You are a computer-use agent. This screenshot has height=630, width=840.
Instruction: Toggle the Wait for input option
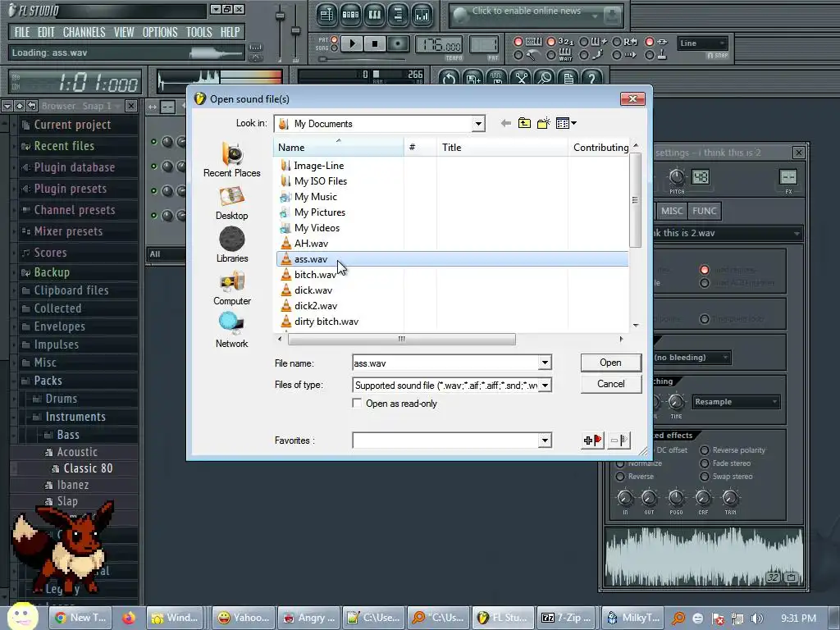point(550,55)
